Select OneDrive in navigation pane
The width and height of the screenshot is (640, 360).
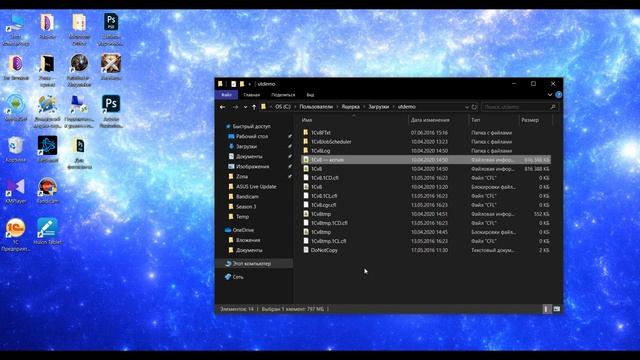pyautogui.click(x=243, y=230)
